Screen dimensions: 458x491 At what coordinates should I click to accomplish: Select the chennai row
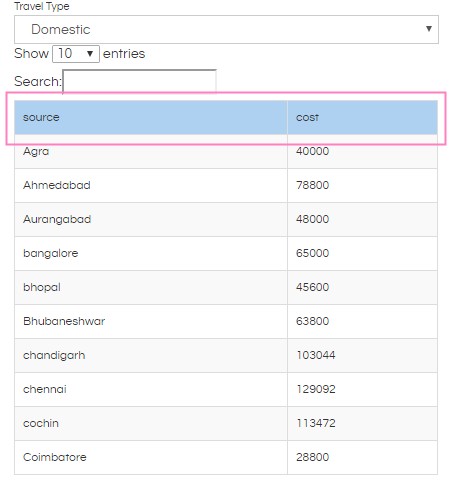point(226,390)
